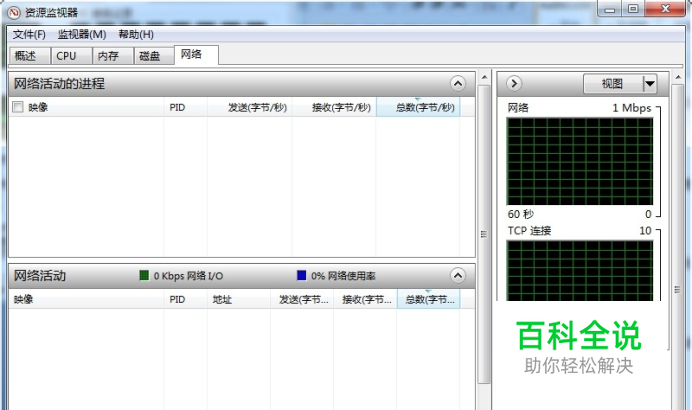The height and width of the screenshot is (410, 692).
Task: Click the green 网络 I/O legend square
Action: pos(144,275)
